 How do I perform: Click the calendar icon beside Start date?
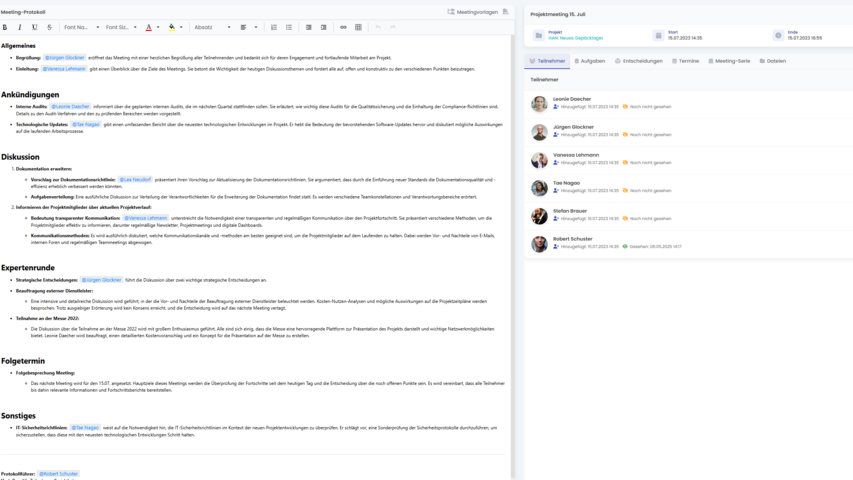click(658, 35)
